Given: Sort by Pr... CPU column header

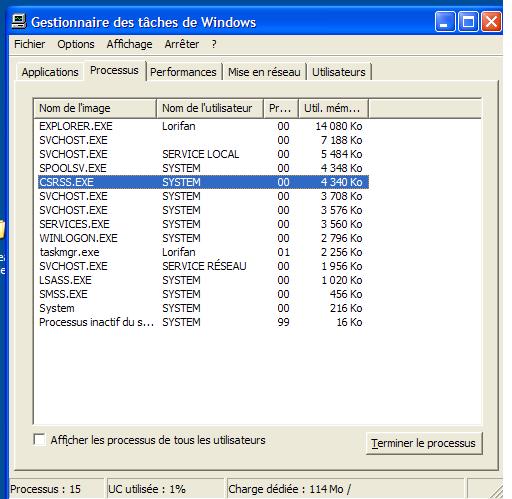Looking at the screenshot, I should click(281, 108).
